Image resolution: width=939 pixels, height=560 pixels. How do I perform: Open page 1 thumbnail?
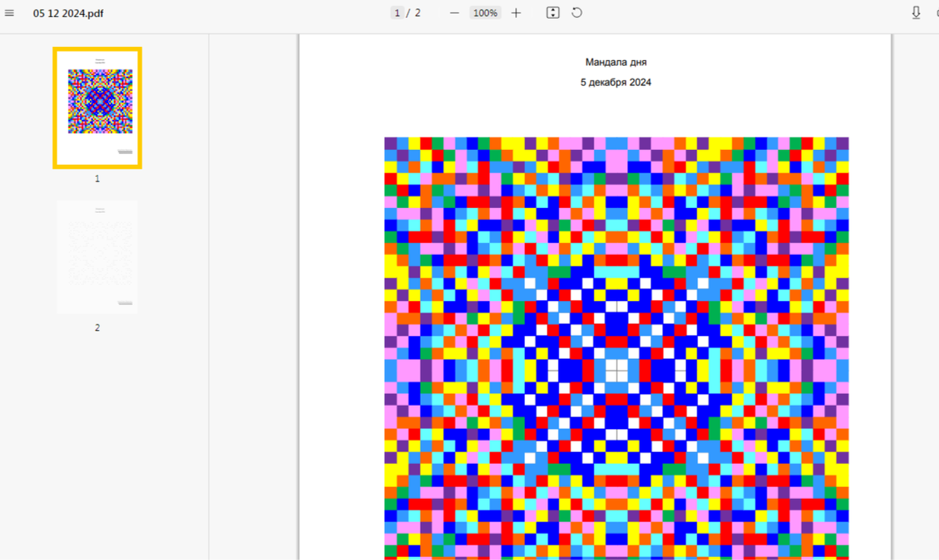click(97, 108)
